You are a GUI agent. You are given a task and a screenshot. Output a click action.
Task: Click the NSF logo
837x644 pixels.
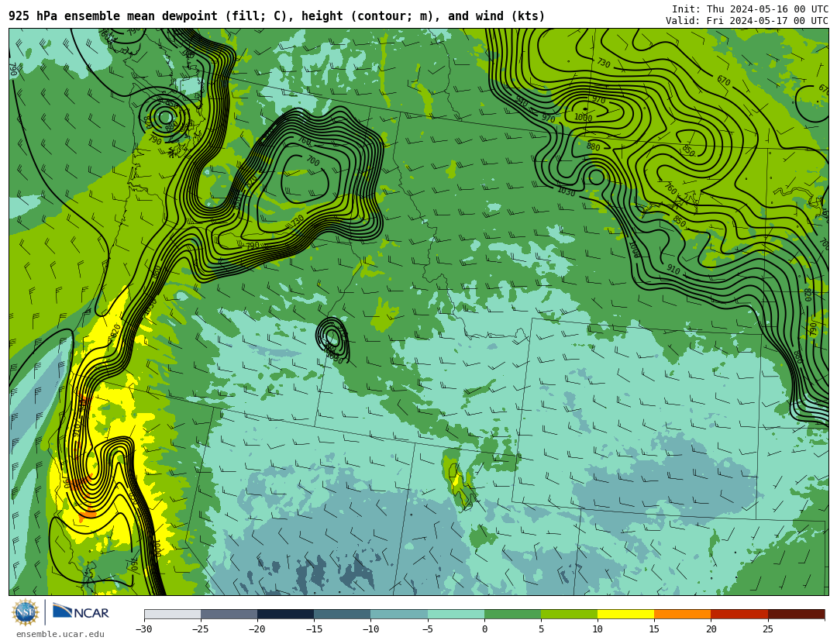click(x=25, y=612)
